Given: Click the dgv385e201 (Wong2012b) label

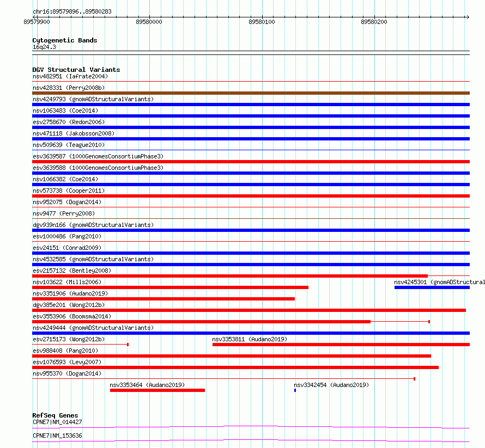Looking at the screenshot, I should (x=69, y=305).
